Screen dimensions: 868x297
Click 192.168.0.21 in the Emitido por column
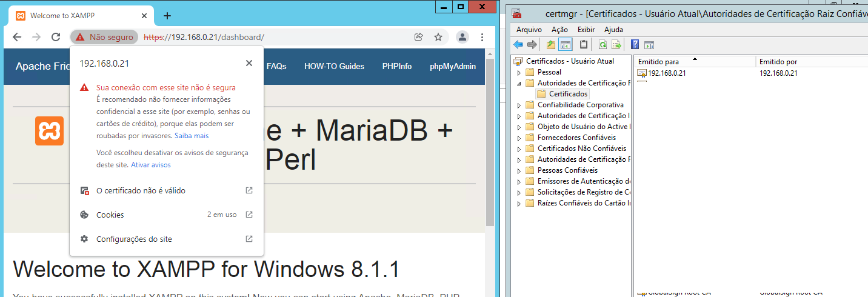pyautogui.click(x=778, y=73)
